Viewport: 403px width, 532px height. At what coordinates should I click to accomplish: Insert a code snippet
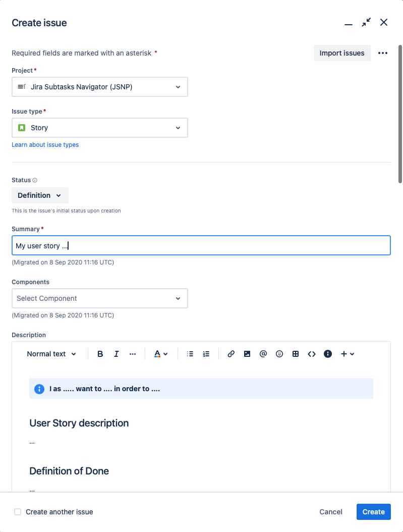point(312,354)
